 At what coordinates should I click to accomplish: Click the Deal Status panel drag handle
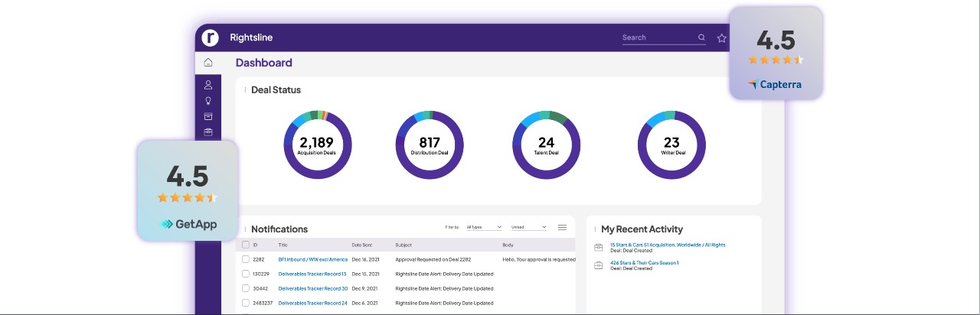[245, 90]
